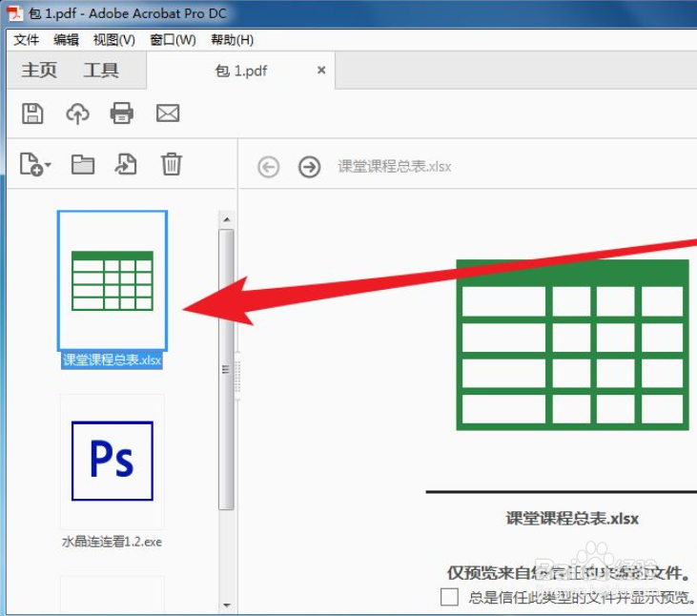Viewport: 697px width, 616px height.
Task: Open the Add files dropdown icon
Action: tap(35, 164)
